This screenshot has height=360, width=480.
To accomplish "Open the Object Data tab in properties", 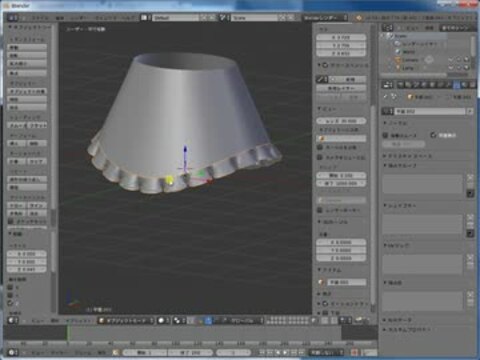I will pos(456,85).
